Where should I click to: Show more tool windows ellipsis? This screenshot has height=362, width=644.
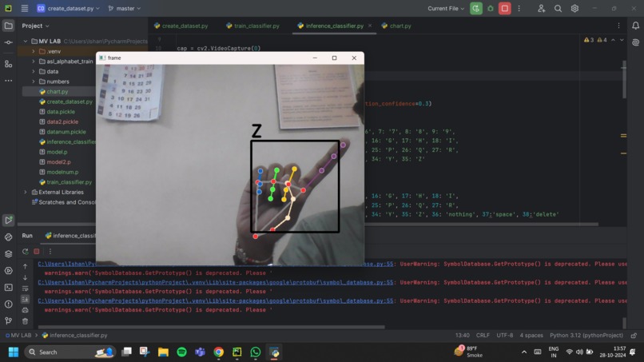click(8, 81)
